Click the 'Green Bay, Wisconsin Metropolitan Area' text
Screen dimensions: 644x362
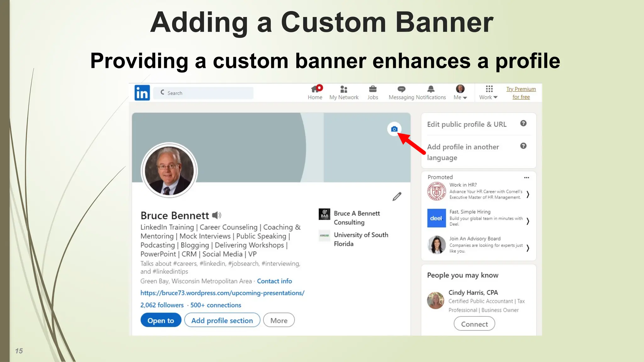tap(196, 281)
